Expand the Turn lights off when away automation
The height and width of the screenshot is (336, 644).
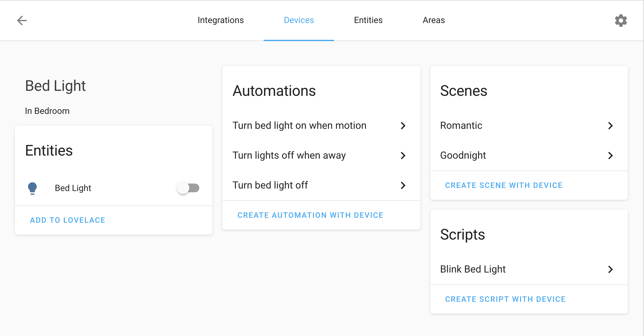pyautogui.click(x=403, y=156)
